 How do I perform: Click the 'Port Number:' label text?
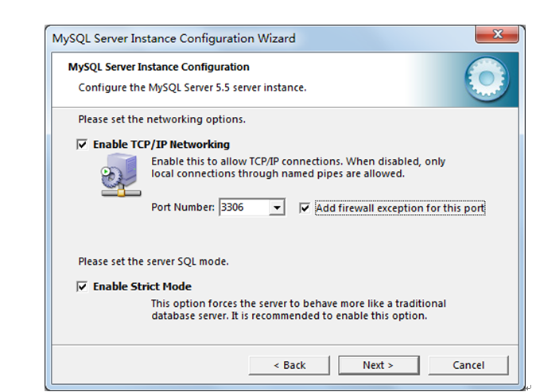183,207
